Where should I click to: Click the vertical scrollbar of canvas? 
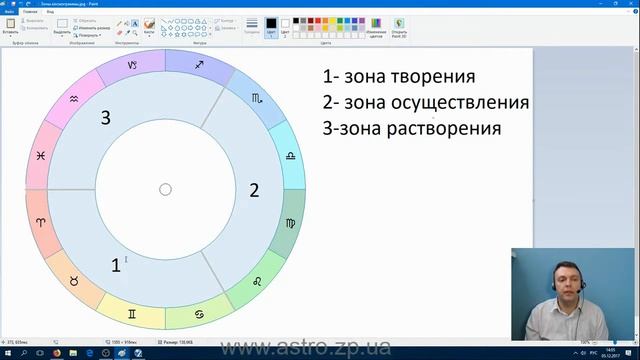pyautogui.click(x=636, y=192)
